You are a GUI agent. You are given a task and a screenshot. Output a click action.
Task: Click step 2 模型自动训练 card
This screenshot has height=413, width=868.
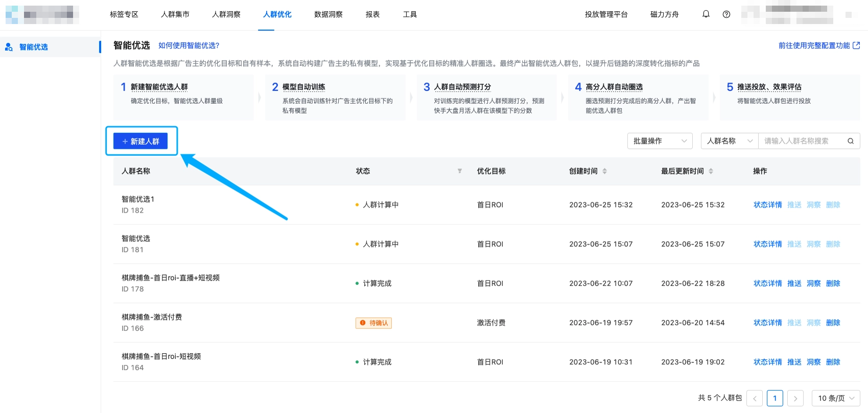335,98
